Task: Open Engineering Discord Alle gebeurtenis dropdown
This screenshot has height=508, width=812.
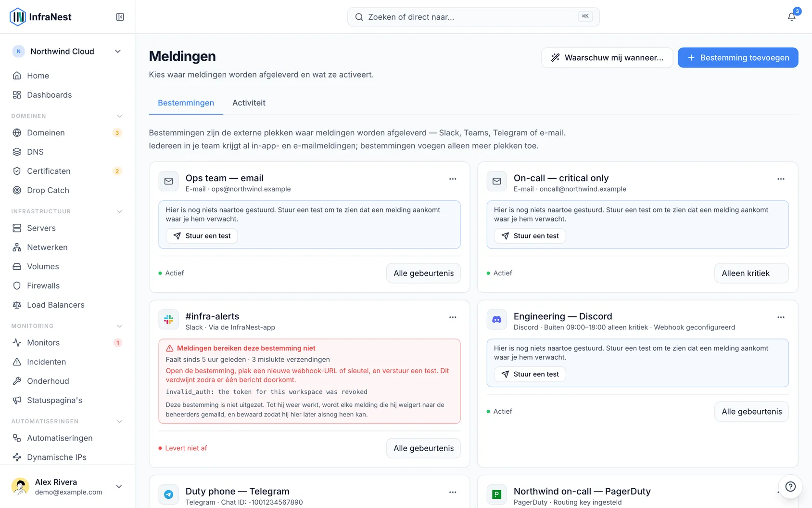Action: (x=751, y=412)
